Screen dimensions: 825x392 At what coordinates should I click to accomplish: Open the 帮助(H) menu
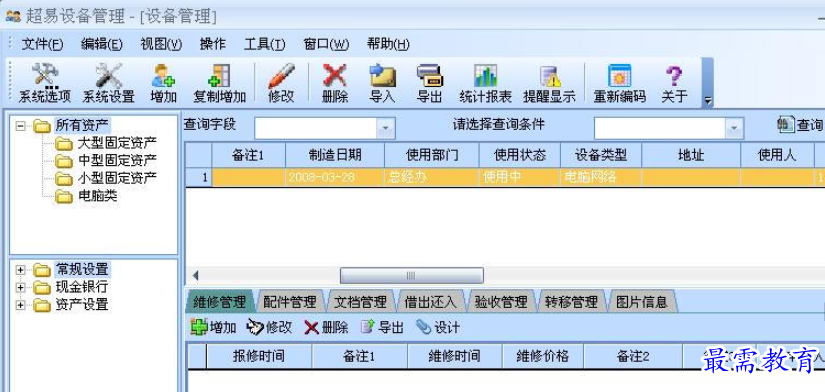coord(388,45)
